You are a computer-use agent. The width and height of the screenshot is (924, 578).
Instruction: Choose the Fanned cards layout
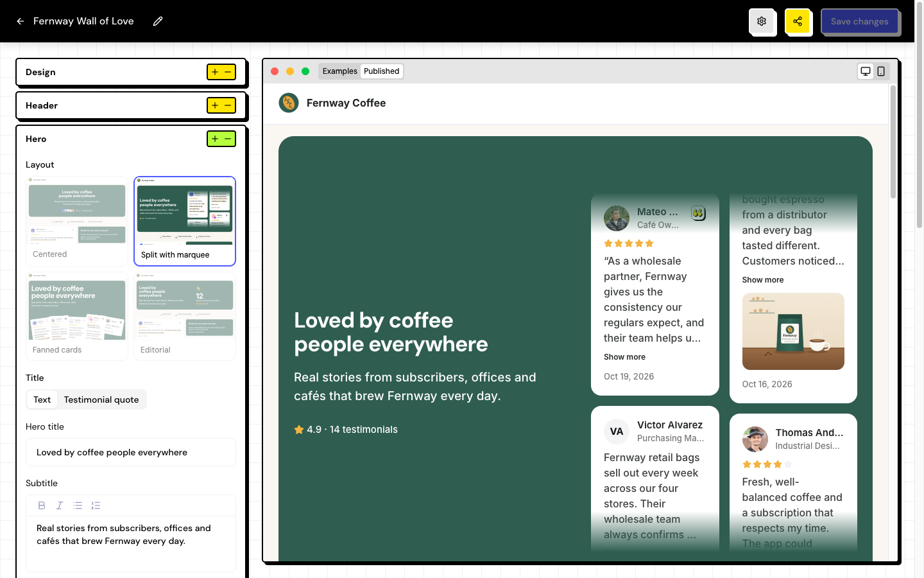pos(77,316)
